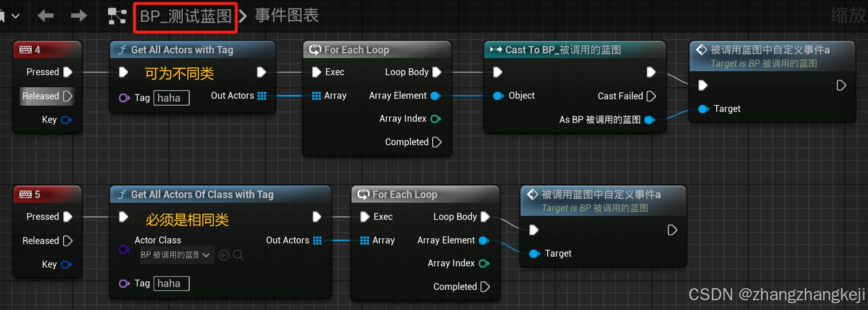This screenshot has width=868, height=310.
Task: Click the Array input pin of the top For Each Loop
Action: (x=316, y=96)
